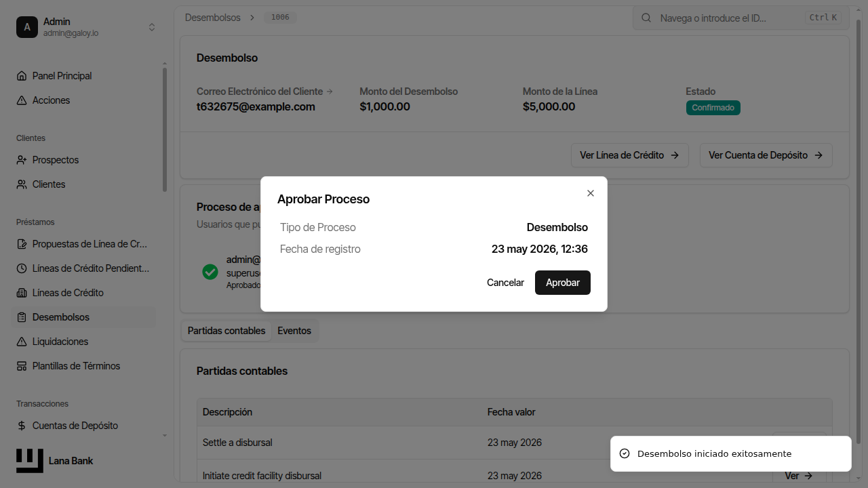Click Ver button for Initiate credit facility disbursal
This screenshot has height=488, width=868.
pyautogui.click(x=800, y=476)
